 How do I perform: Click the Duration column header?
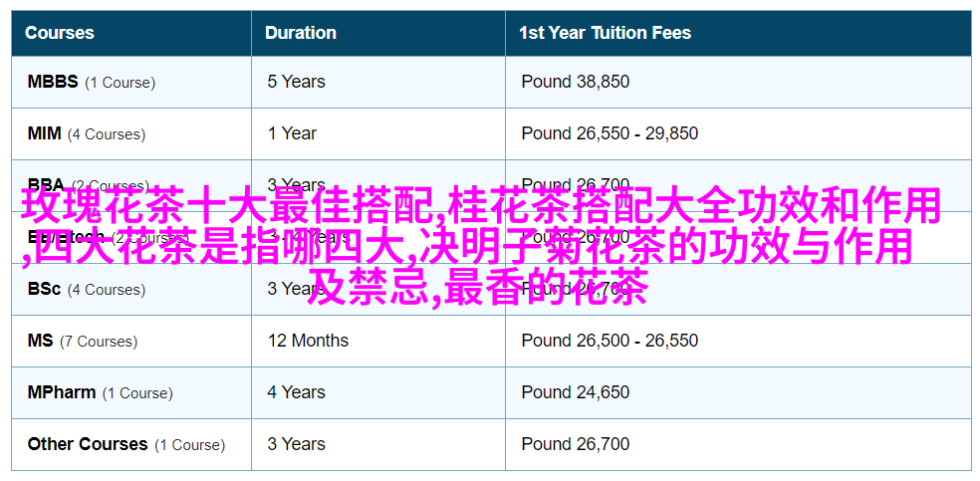pos(300,33)
